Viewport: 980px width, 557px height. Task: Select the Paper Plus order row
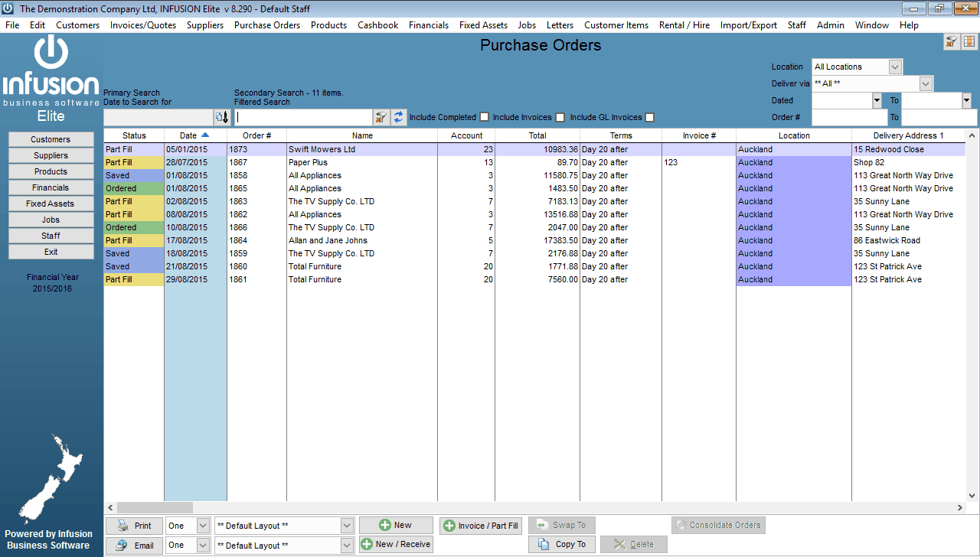[534, 162]
